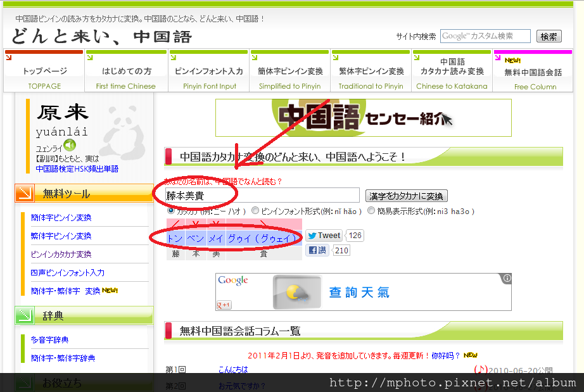Screen dimensions: 584x392
Task: Open the sidebar 簡体字ピンイン変換 link
Action: pos(61,217)
